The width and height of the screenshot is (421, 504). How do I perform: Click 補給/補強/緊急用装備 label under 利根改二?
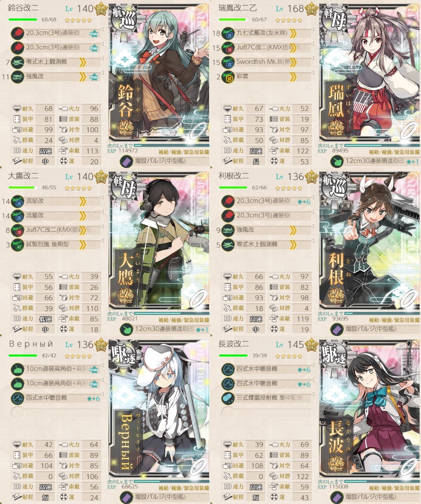click(394, 320)
